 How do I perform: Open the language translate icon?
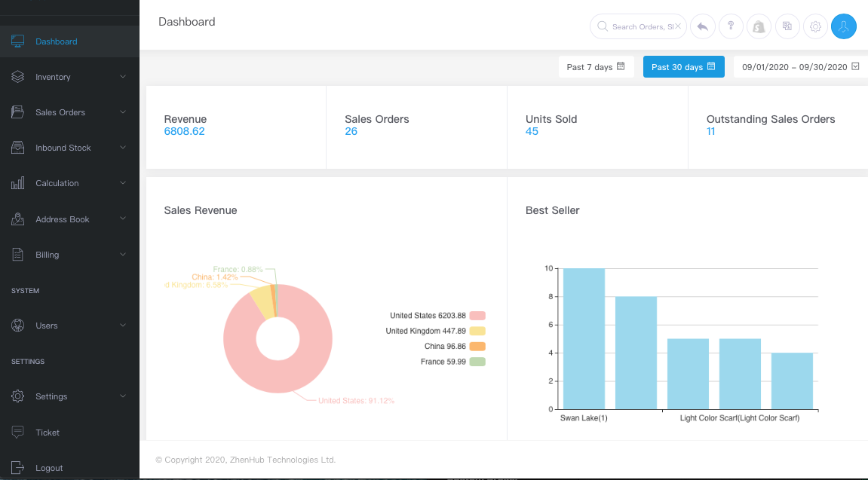(x=787, y=26)
